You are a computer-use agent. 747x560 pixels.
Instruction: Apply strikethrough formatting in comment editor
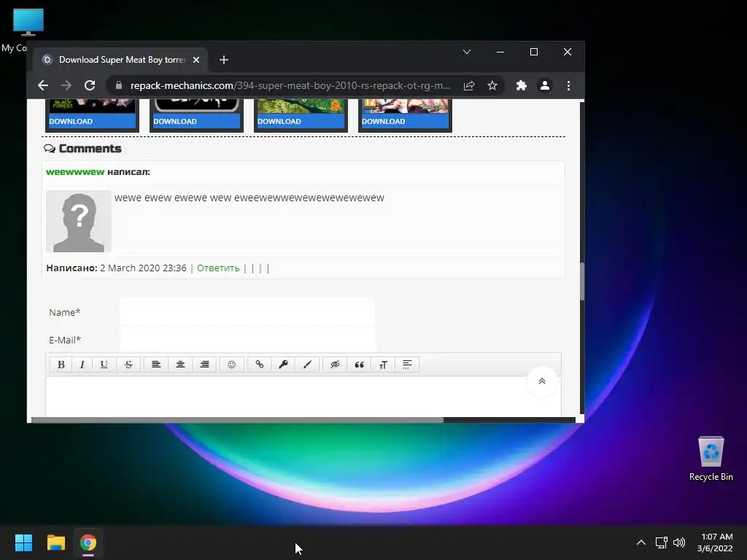[128, 365]
